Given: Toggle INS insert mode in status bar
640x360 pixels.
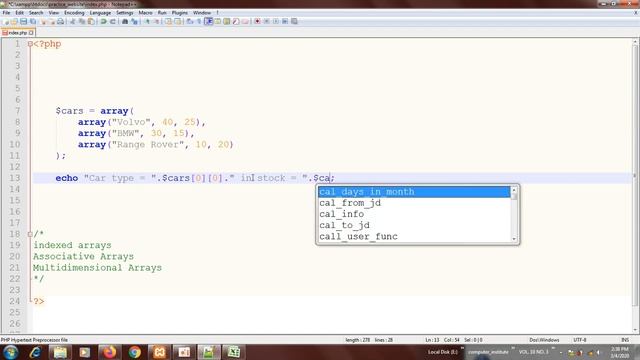Looking at the screenshot, I should 625,340.
